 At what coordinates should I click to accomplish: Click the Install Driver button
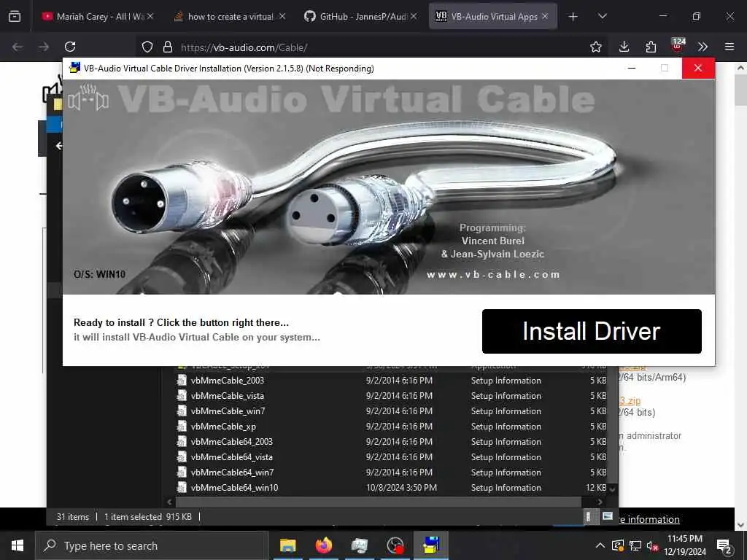(591, 332)
